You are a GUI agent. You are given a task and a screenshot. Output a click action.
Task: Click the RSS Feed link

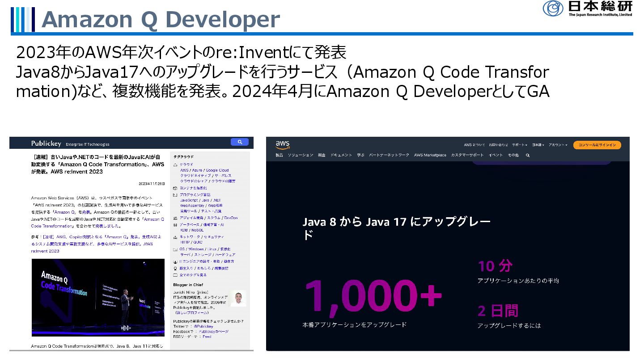(x=207, y=337)
